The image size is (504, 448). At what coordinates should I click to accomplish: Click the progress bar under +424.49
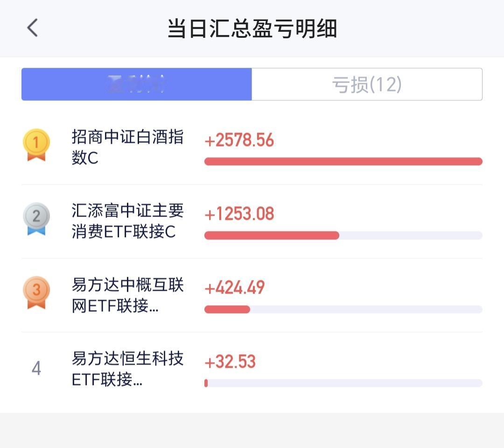pyautogui.click(x=343, y=309)
